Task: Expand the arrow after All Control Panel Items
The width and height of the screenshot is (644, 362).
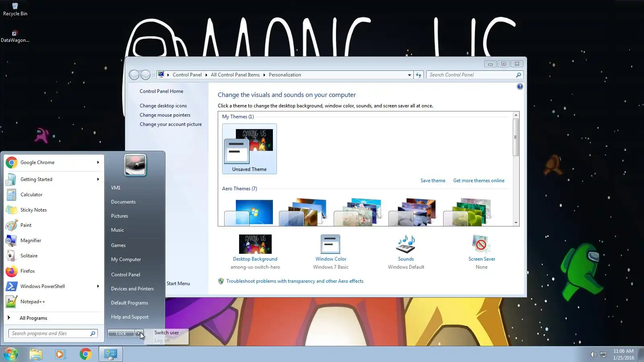Action: (264, 75)
